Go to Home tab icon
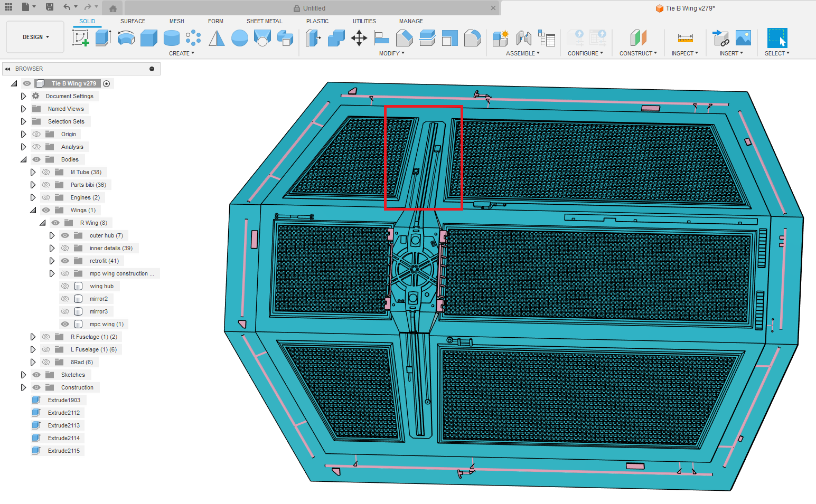The height and width of the screenshot is (504, 816). (x=112, y=8)
